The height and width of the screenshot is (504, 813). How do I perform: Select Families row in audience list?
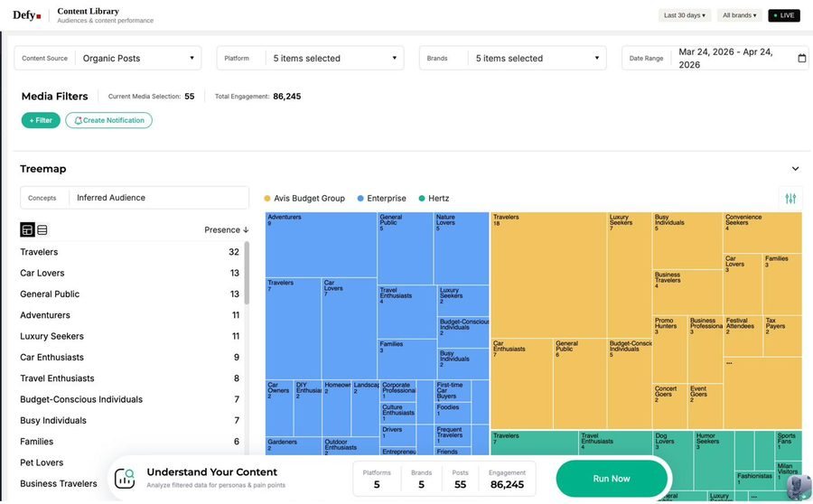point(129,442)
